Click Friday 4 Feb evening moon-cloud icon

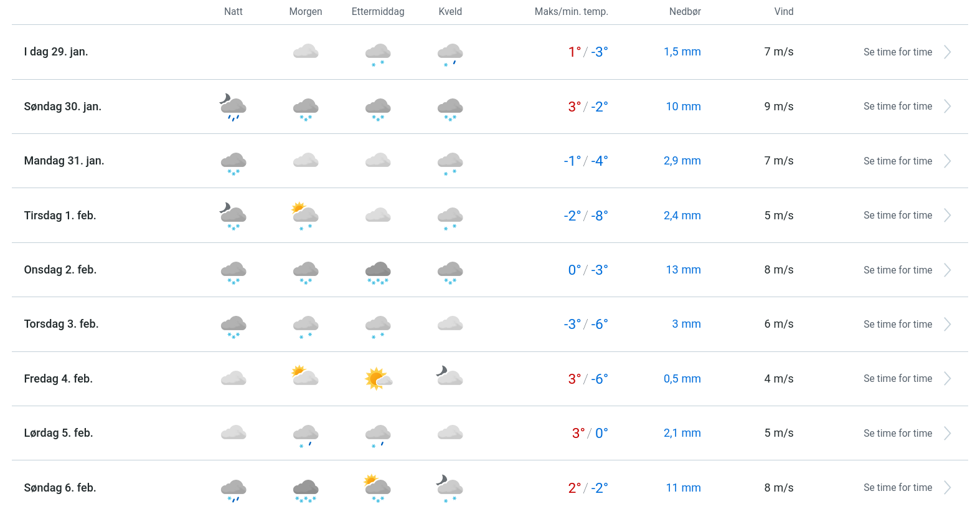click(x=450, y=376)
